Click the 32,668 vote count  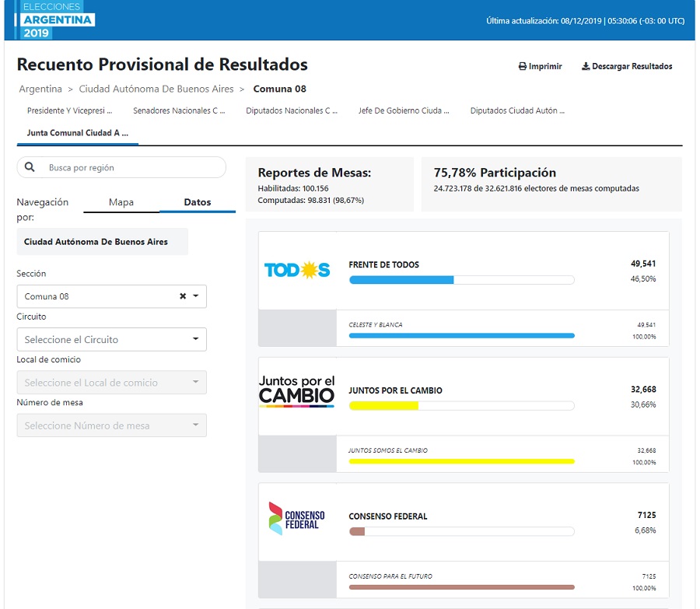tap(643, 390)
